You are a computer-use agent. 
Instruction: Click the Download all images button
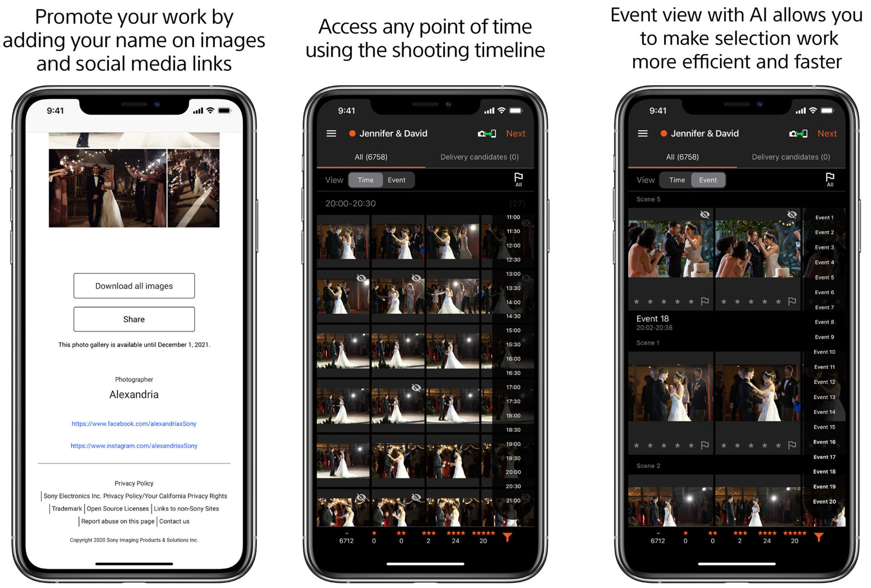pos(134,286)
